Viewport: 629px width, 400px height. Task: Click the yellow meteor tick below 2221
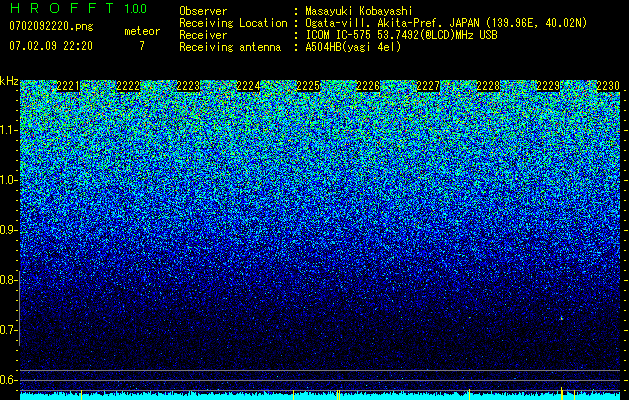[x=81, y=394]
